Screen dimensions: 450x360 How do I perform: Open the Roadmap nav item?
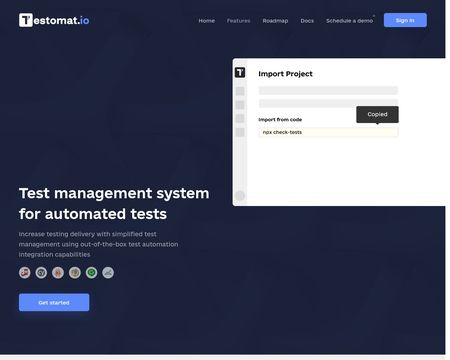click(x=275, y=21)
